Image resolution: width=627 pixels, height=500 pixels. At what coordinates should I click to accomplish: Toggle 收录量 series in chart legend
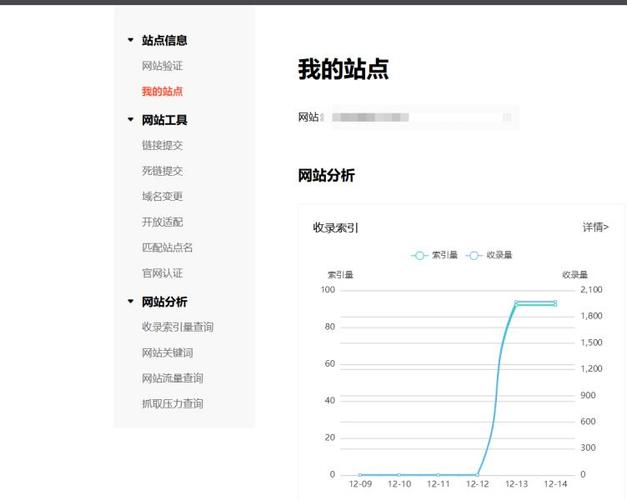pyautogui.click(x=489, y=255)
